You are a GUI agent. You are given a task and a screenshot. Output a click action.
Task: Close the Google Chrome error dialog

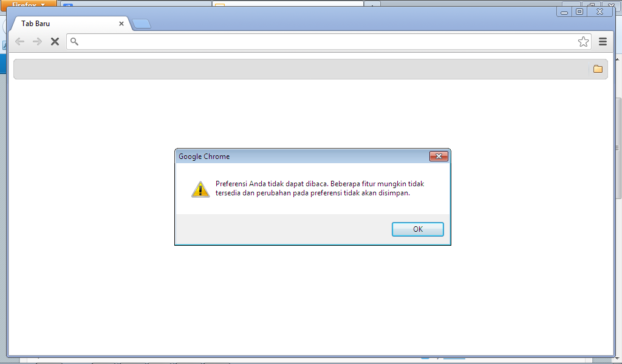click(439, 156)
